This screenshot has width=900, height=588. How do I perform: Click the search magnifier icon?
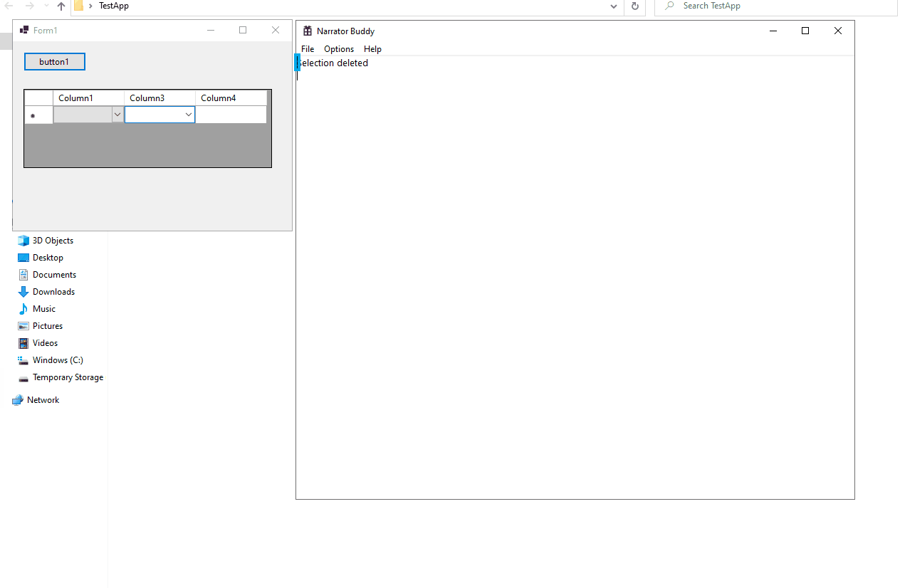pyautogui.click(x=667, y=6)
